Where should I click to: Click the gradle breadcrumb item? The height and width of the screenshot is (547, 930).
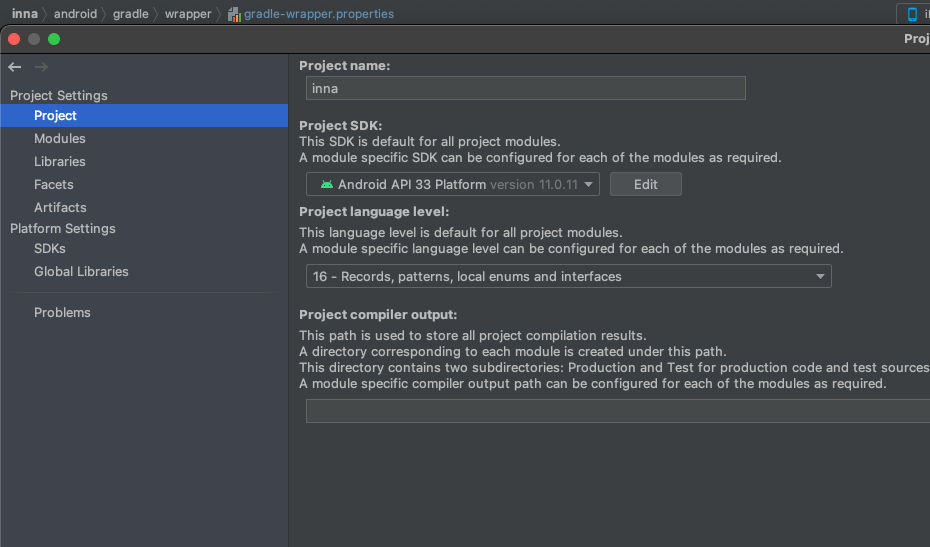point(130,14)
